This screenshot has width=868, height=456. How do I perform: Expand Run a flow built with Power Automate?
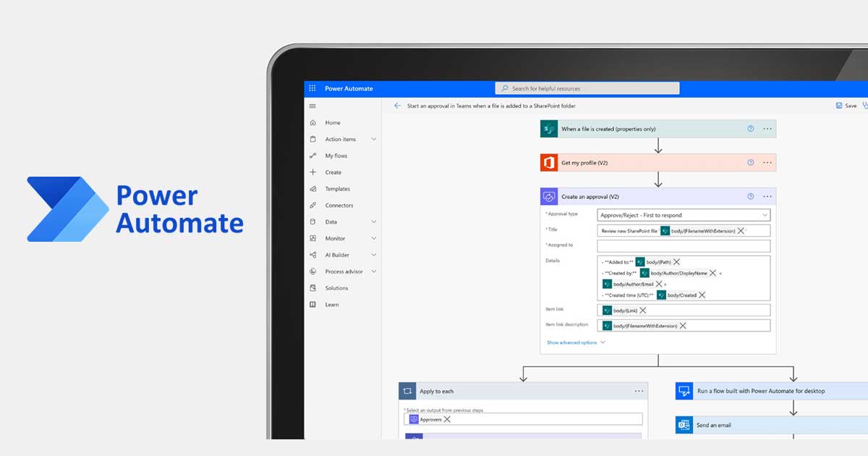pos(772,391)
